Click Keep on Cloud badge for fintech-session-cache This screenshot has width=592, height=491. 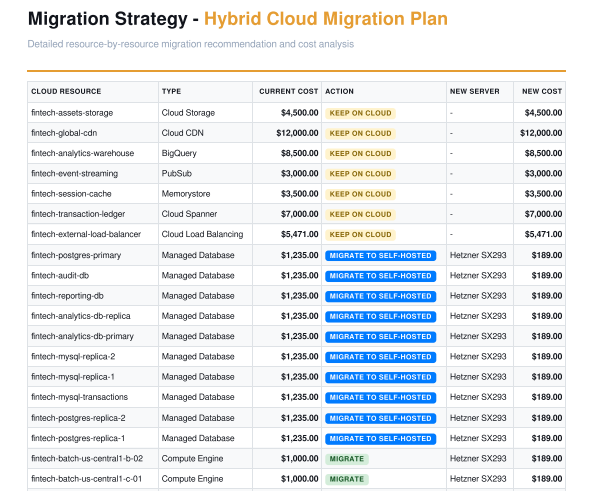(360, 194)
